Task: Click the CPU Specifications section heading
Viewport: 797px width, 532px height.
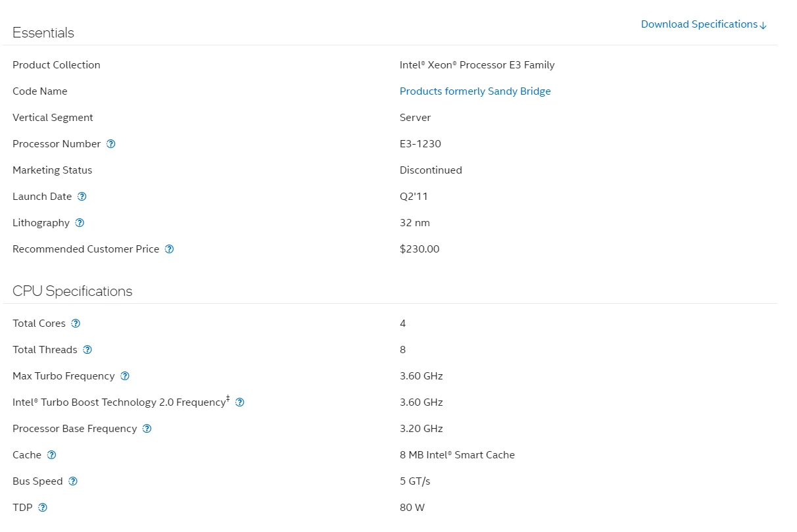Action: point(72,291)
